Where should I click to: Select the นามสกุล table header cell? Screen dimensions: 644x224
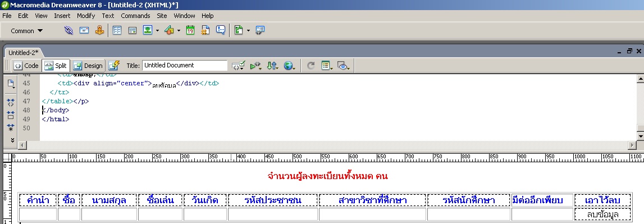(x=109, y=200)
